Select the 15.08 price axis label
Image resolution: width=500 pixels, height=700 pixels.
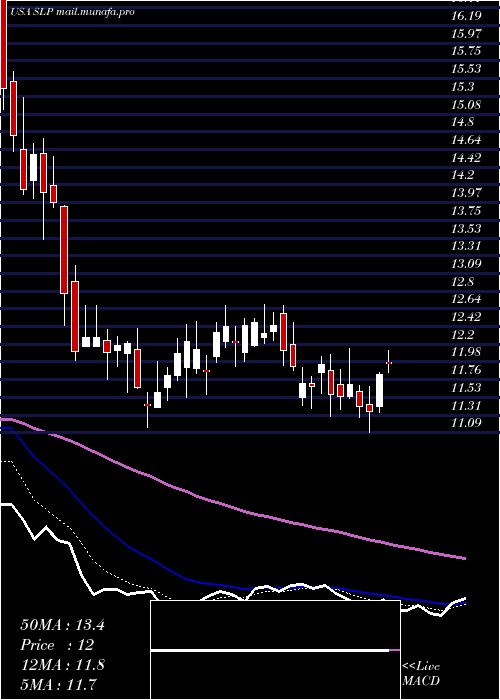(466, 104)
